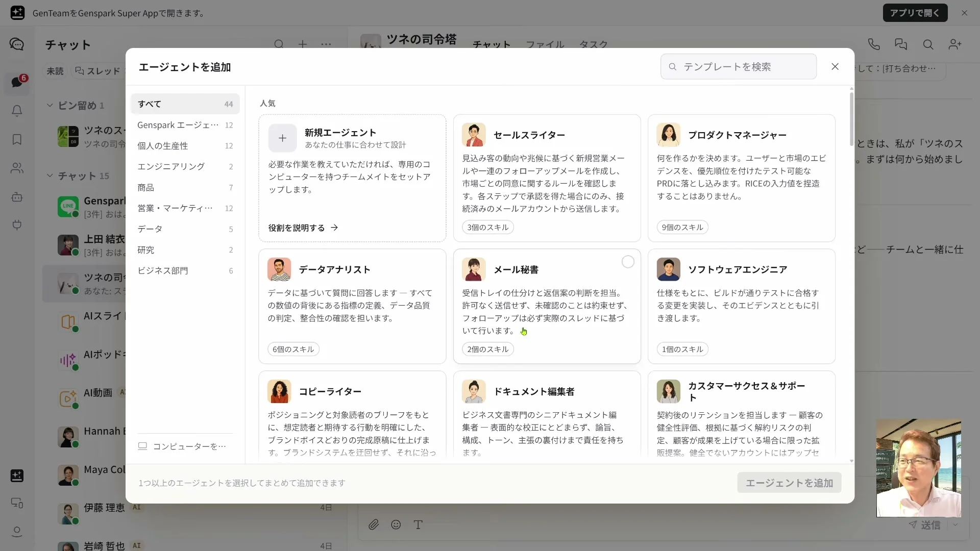The height and width of the screenshot is (551, 980).
Task: Click the dialog's vertical scrollbar
Action: [851, 119]
